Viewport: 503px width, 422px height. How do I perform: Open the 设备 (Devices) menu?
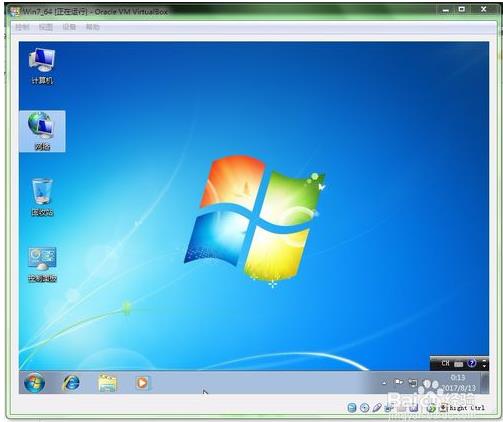(x=69, y=27)
